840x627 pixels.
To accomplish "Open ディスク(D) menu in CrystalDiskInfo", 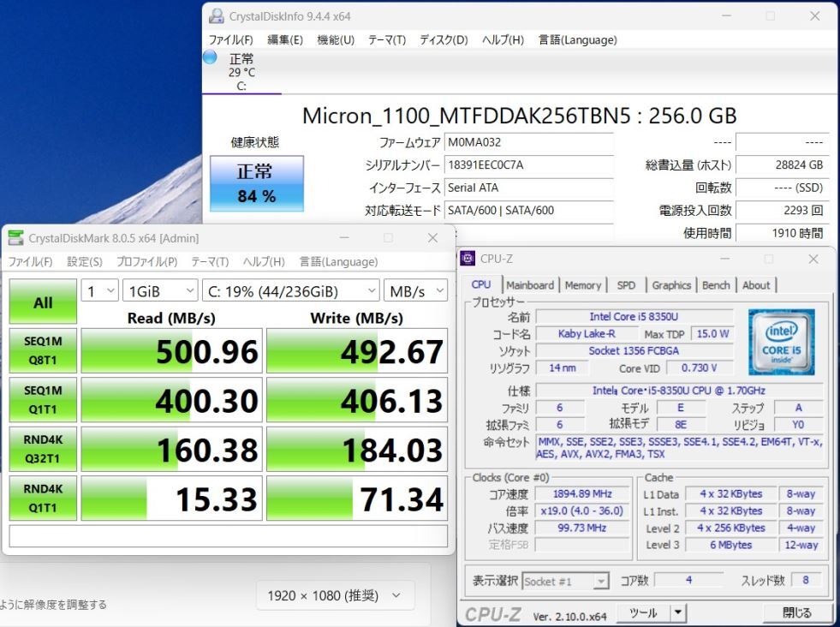I will (x=444, y=39).
